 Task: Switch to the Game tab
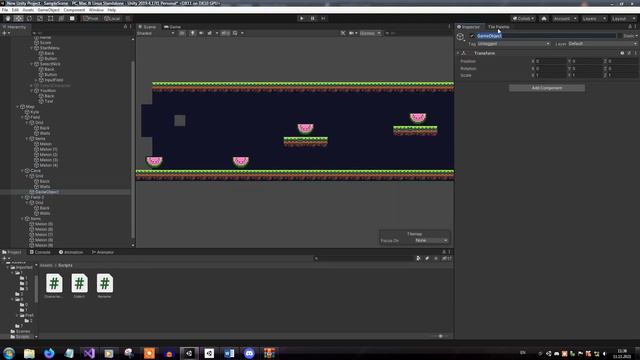(x=173, y=27)
